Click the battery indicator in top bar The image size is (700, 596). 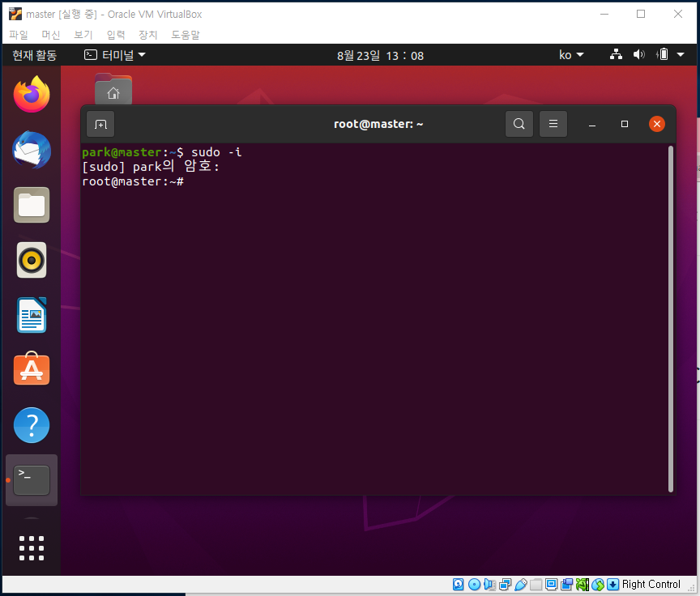[663, 55]
